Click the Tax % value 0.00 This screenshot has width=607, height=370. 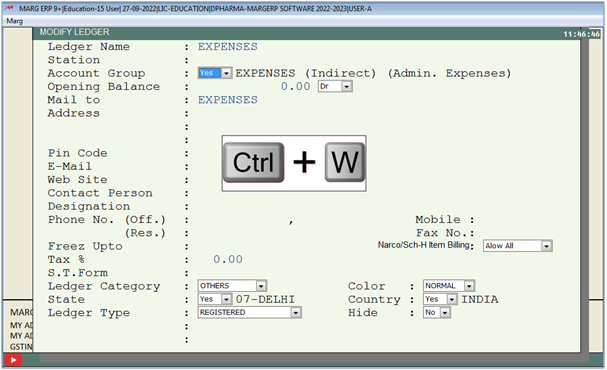point(228,259)
